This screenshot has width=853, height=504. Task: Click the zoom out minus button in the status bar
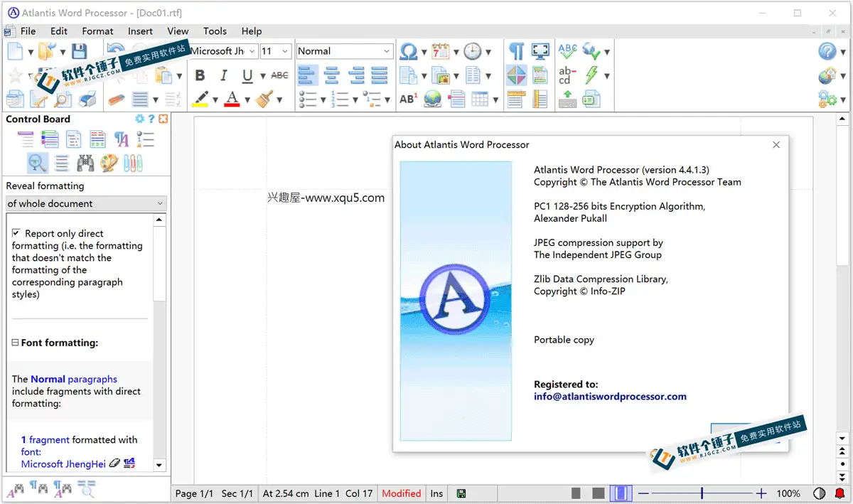(643, 493)
